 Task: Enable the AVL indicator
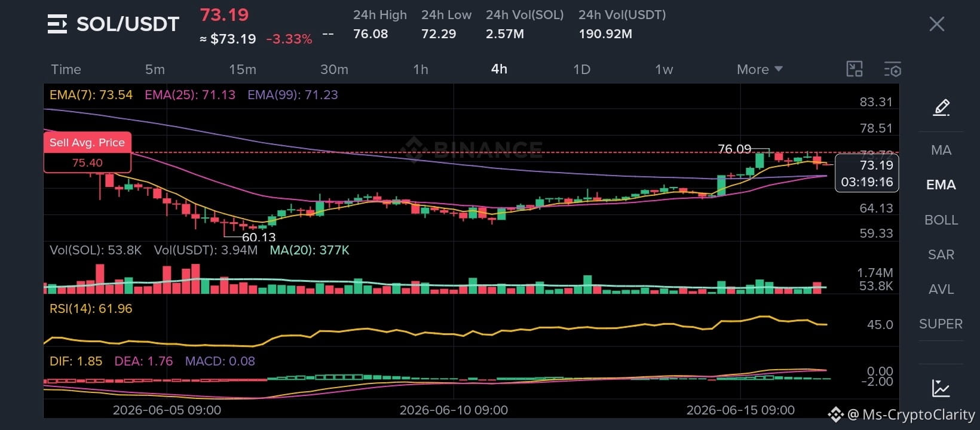[x=941, y=289]
